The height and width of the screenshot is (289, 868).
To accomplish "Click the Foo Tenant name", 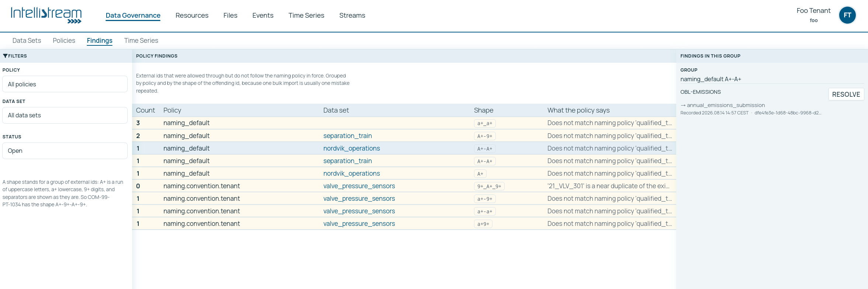I will [813, 11].
